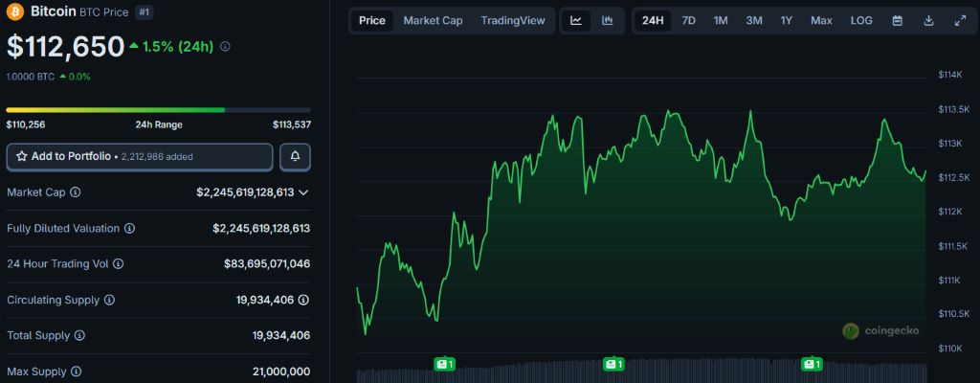Open info tooltip for 24h change
This screenshot has width=980, height=383.
[225, 46]
